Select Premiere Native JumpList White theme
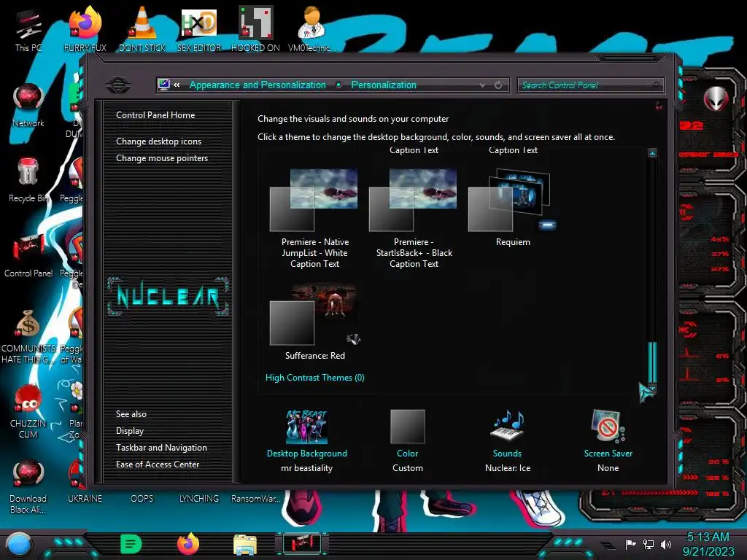Screen dimensions: 747x560 [314, 219]
